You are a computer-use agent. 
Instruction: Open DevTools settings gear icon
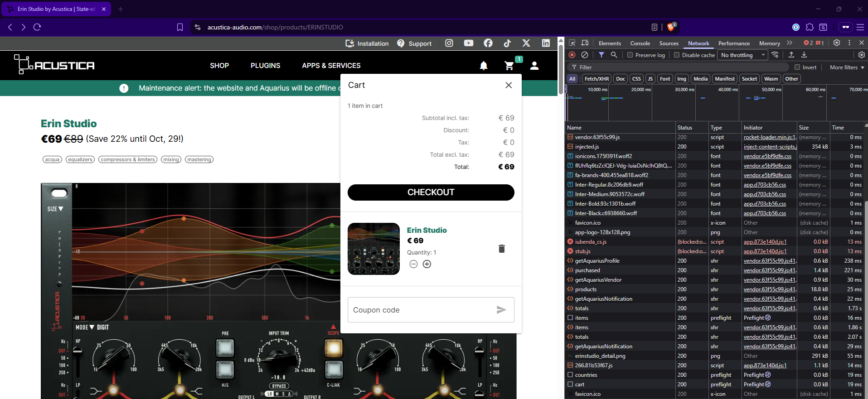tap(837, 43)
